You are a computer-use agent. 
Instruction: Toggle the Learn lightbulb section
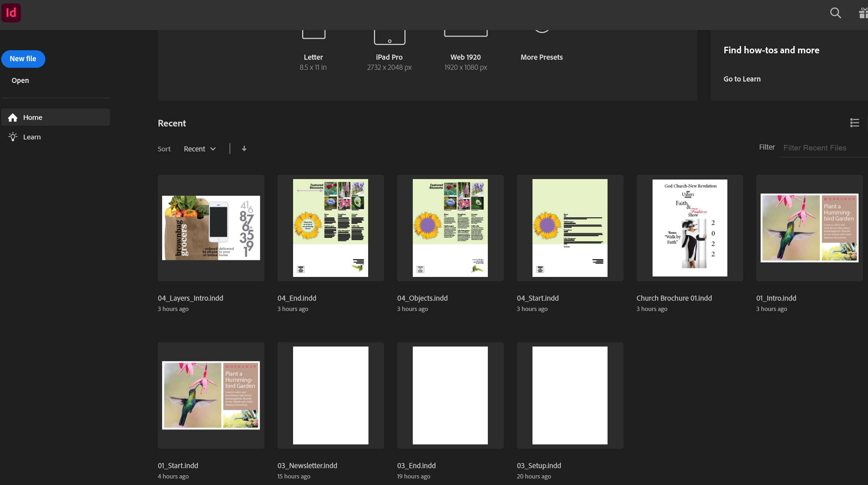coord(13,137)
